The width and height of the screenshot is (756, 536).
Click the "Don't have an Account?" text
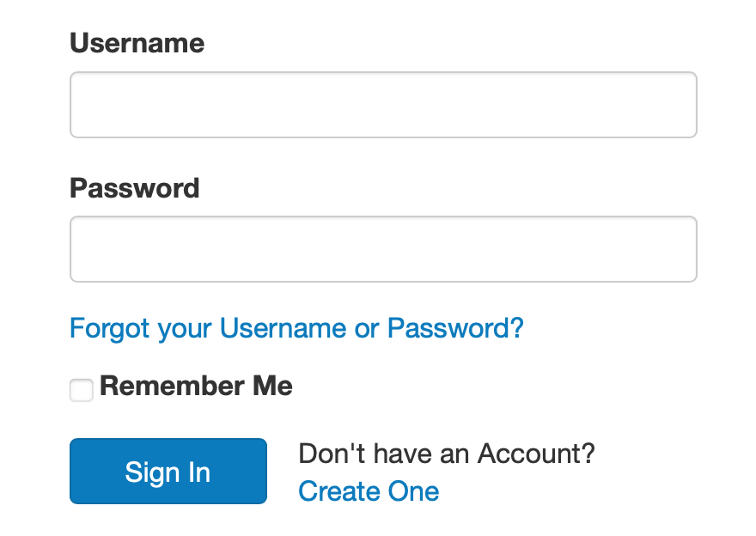446,454
